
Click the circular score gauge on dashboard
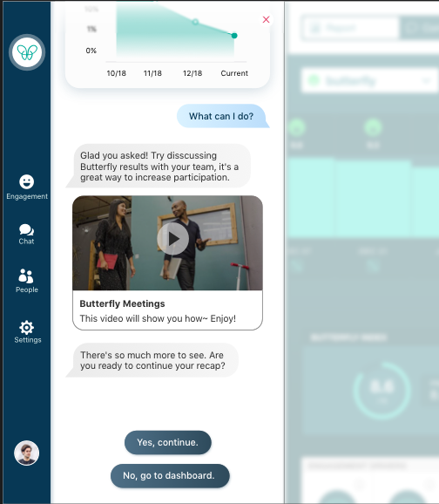click(382, 391)
